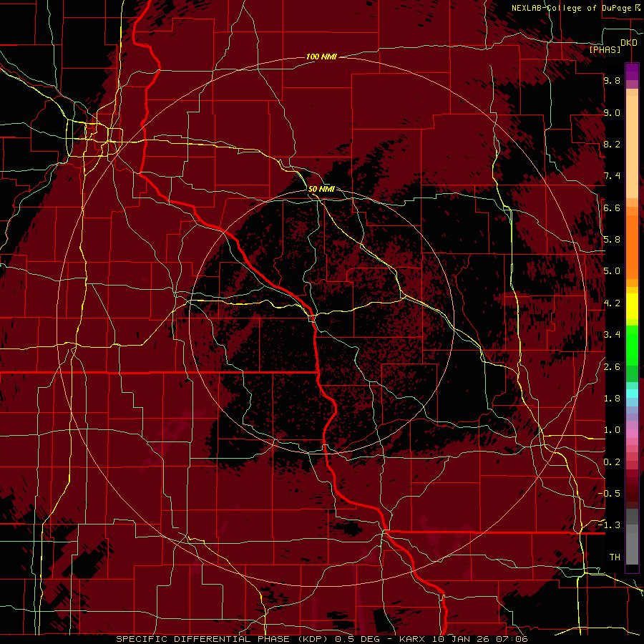Click the 2.6 value on the scale
This screenshot has width=644, height=644.
coord(612,367)
